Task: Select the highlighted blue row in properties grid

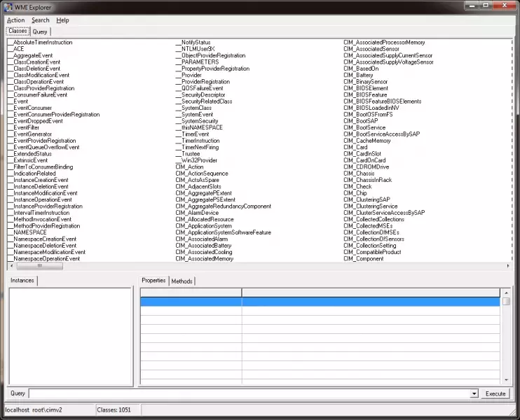Action: (320, 302)
